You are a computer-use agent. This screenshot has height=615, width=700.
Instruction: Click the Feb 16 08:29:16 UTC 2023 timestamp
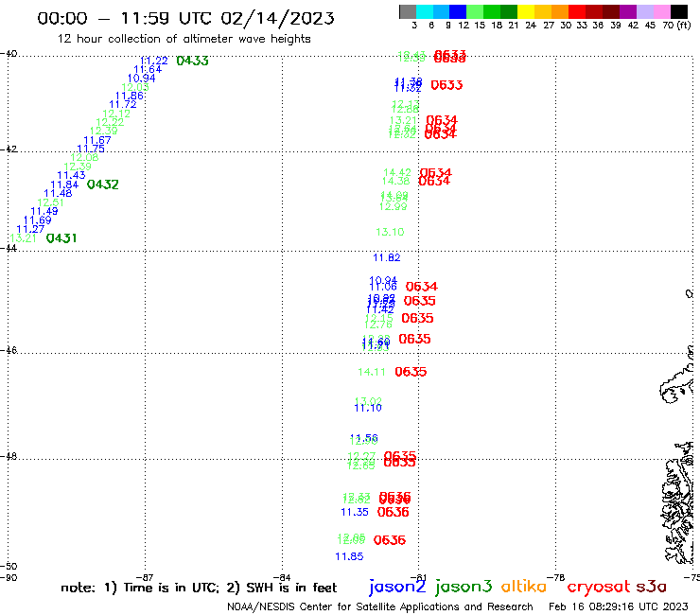click(x=619, y=606)
